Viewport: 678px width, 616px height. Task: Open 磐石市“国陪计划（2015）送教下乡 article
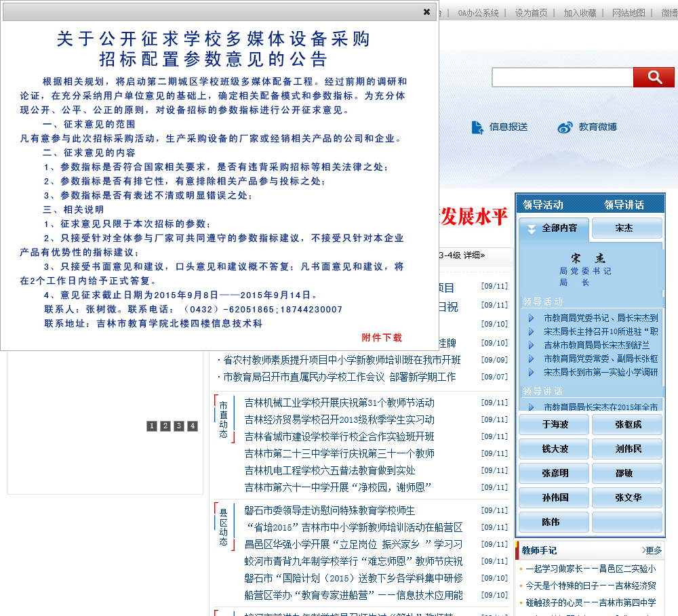353,578
